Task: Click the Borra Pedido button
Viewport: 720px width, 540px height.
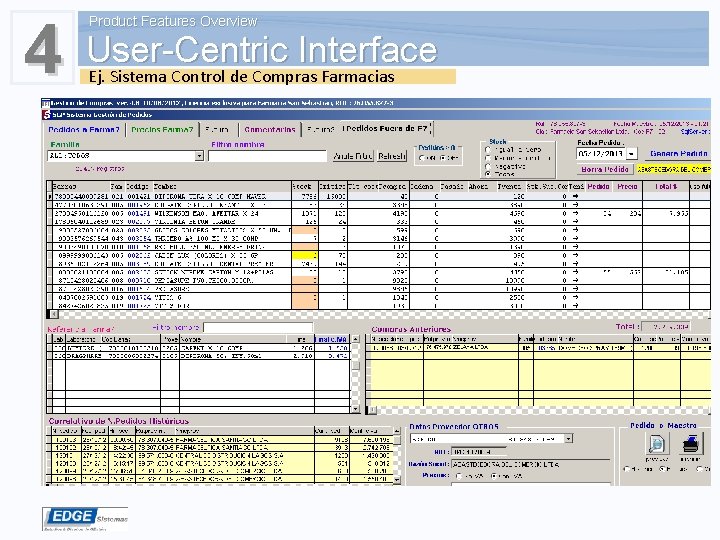Action: click(x=605, y=169)
